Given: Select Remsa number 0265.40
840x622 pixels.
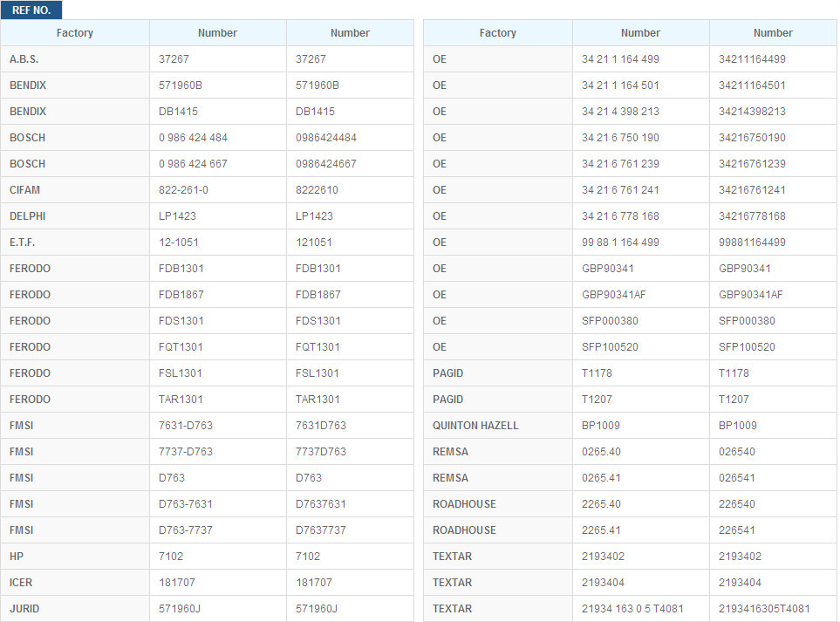Looking at the screenshot, I should (x=601, y=452).
